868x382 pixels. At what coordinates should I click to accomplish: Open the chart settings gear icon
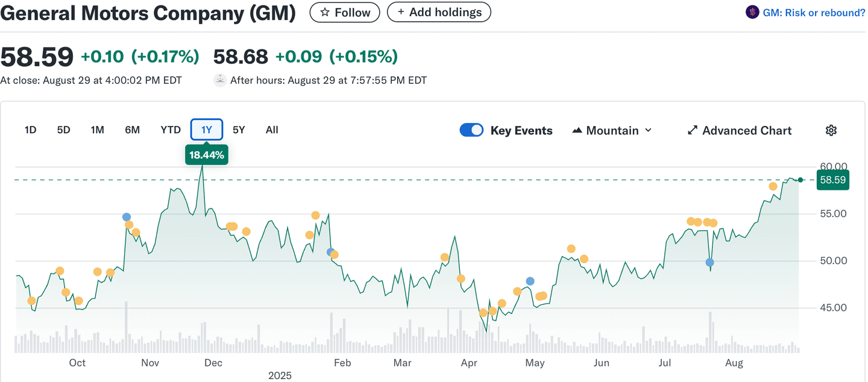831,130
